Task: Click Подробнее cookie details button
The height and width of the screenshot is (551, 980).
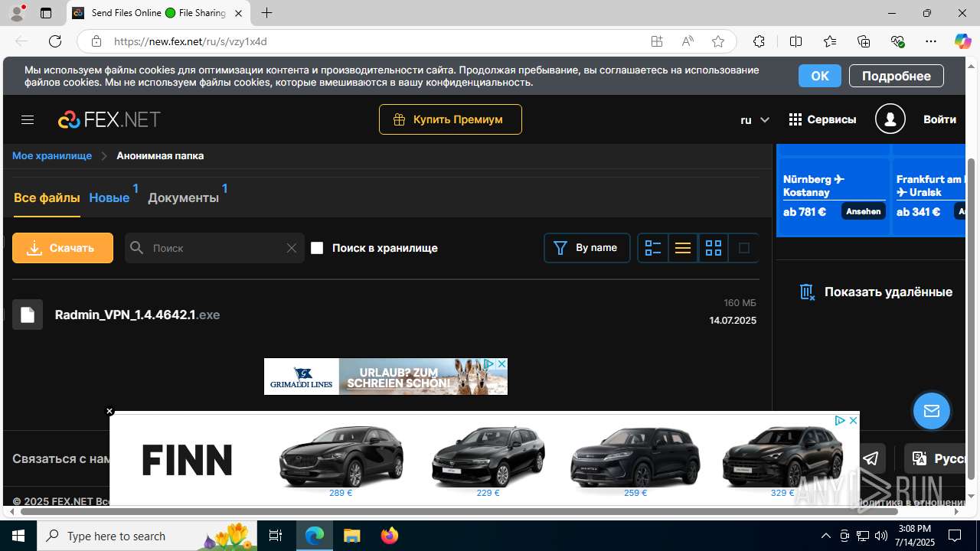Action: click(897, 76)
